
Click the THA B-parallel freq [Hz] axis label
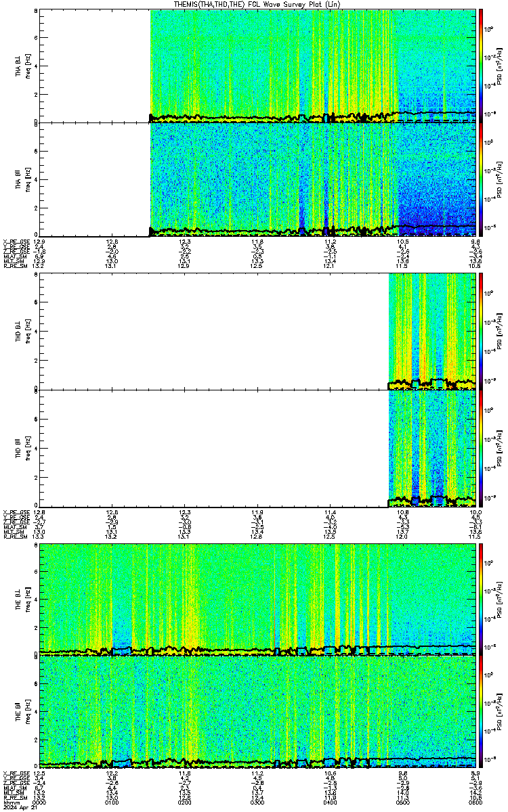(28, 179)
